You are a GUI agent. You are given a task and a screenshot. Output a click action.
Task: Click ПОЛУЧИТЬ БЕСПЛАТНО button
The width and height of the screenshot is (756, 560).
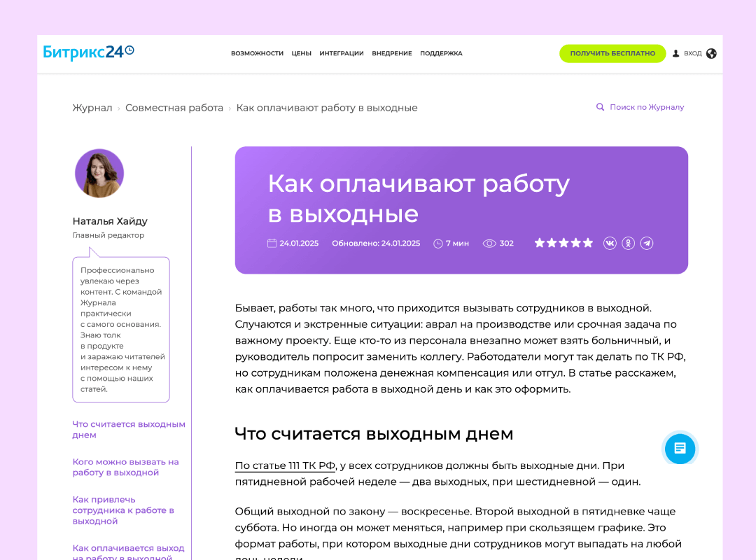point(612,53)
